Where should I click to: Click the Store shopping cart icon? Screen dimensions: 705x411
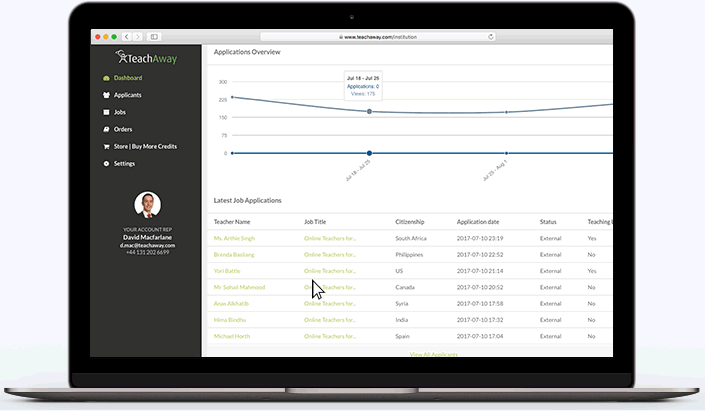106,147
